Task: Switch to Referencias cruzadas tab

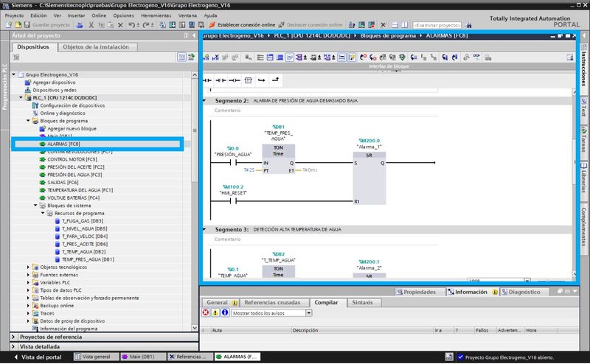Action: pyautogui.click(x=272, y=302)
